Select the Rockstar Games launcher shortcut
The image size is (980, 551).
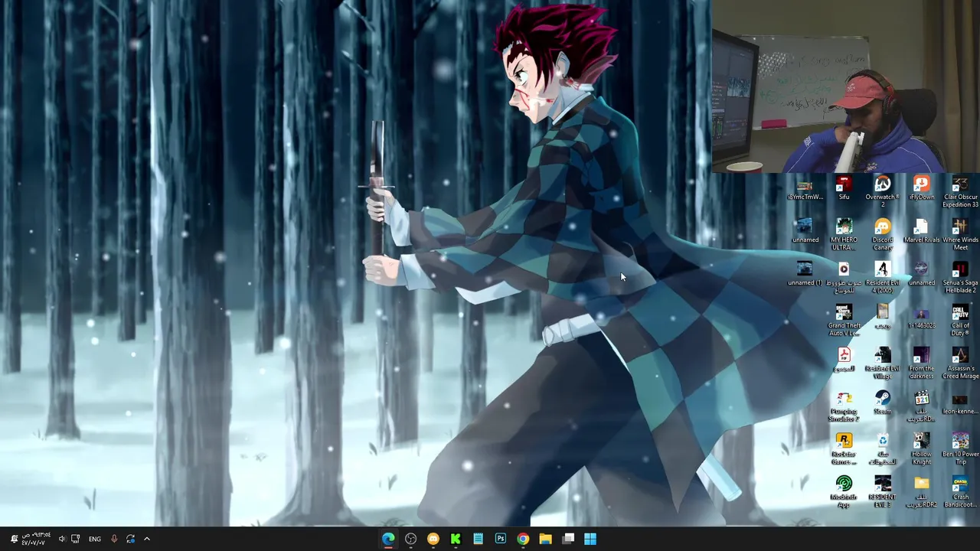point(844,448)
